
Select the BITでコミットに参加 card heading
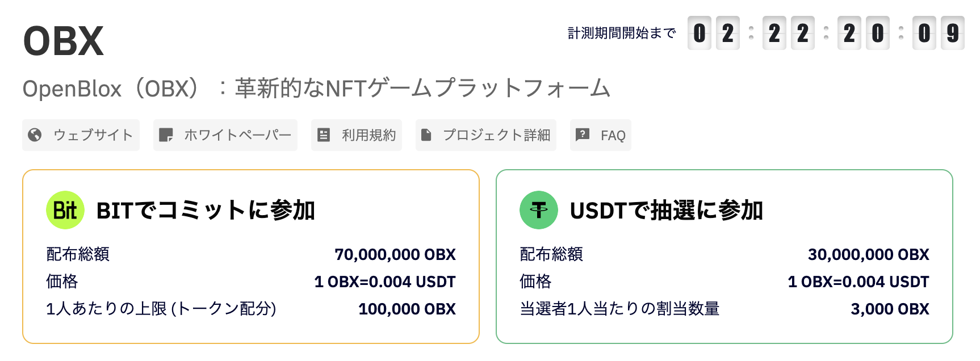[206, 211]
